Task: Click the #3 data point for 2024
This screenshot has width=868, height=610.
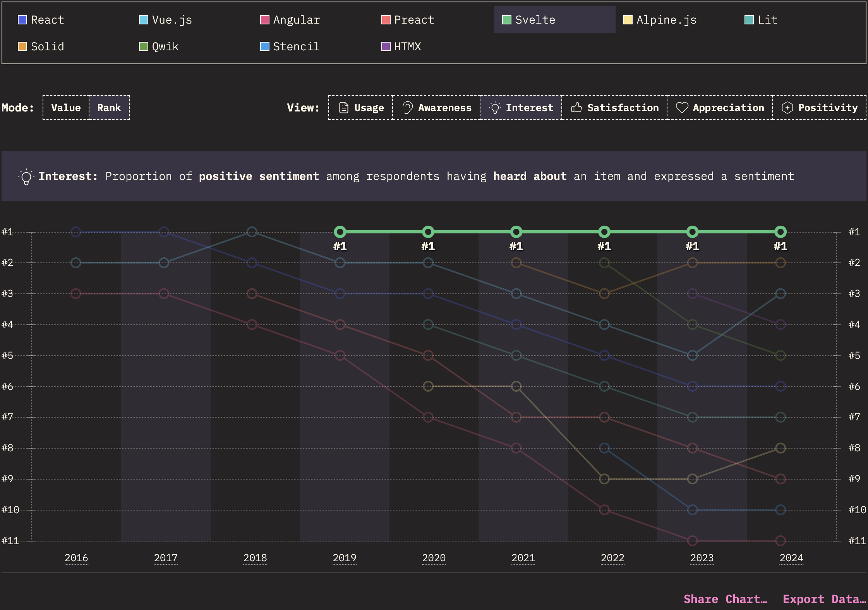Action: [x=781, y=293]
